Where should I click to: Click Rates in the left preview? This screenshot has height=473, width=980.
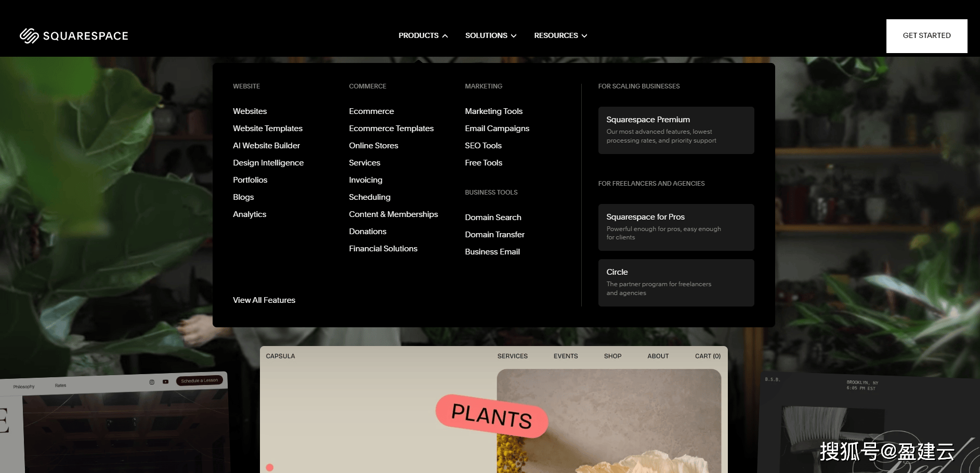(x=61, y=386)
